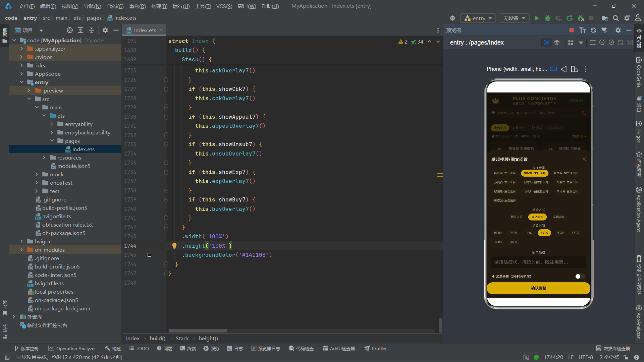Viewport: 644px width, 362px height.
Task: Open the 文件(F) menu
Action: [x=26, y=6]
